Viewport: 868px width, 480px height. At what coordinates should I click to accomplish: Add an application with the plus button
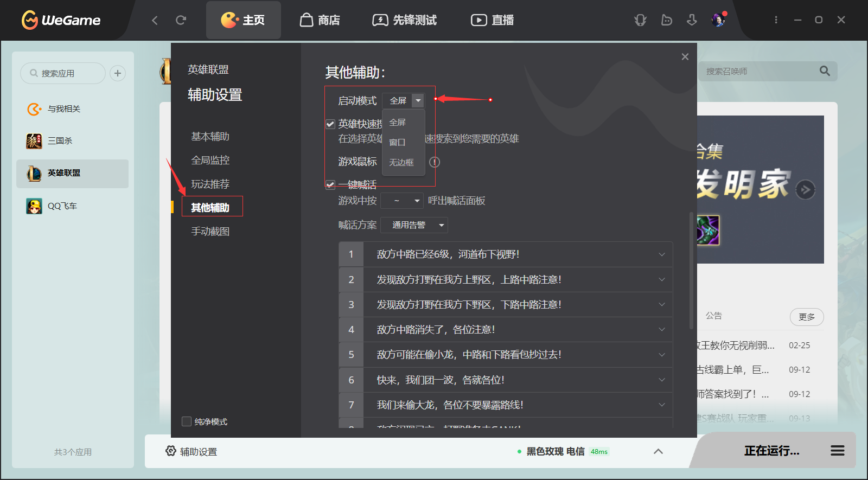pos(118,73)
